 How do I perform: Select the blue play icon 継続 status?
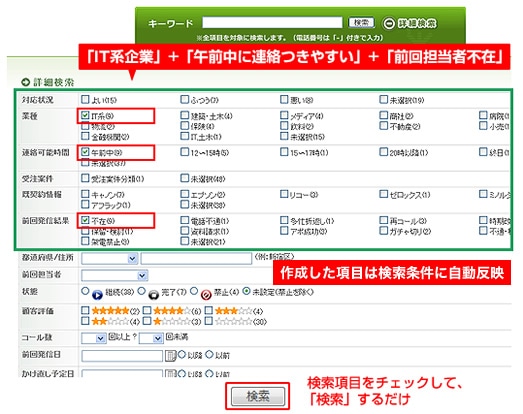point(97,295)
